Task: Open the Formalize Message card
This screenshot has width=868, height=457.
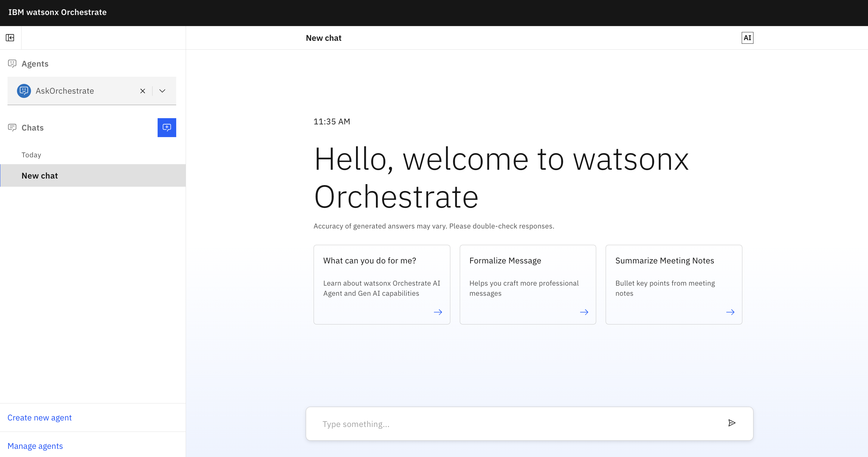Action: (x=528, y=284)
